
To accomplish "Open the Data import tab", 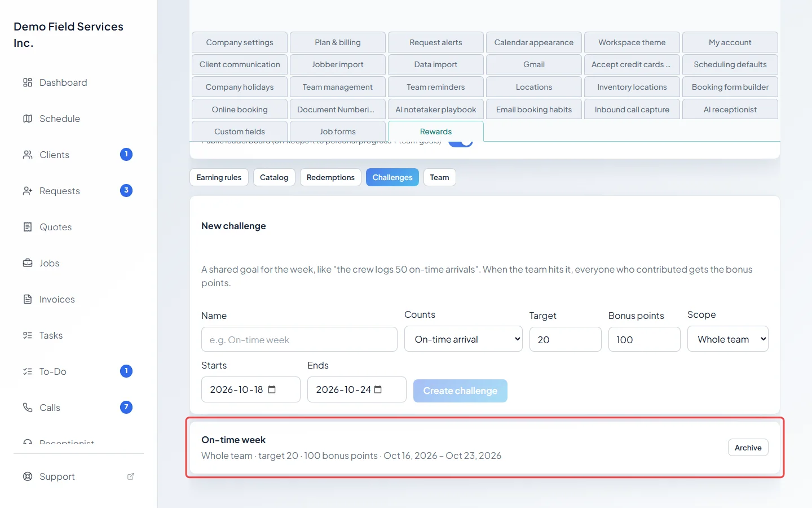I will [436, 64].
